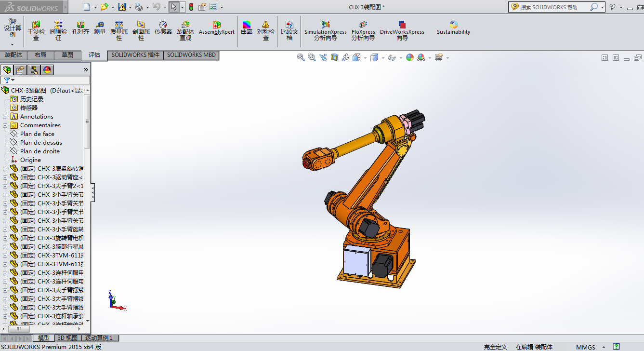Click the Zoom to Fit magnifier icon

tap(301, 57)
